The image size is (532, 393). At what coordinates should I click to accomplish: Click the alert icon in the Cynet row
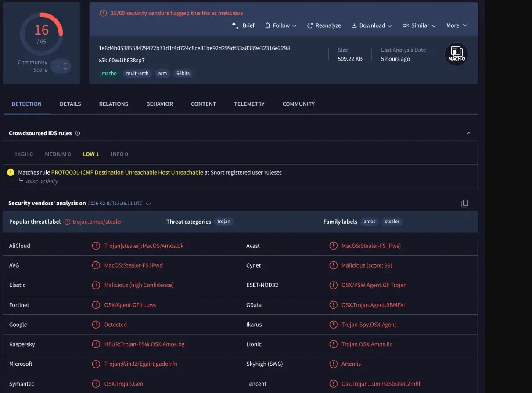(x=333, y=265)
